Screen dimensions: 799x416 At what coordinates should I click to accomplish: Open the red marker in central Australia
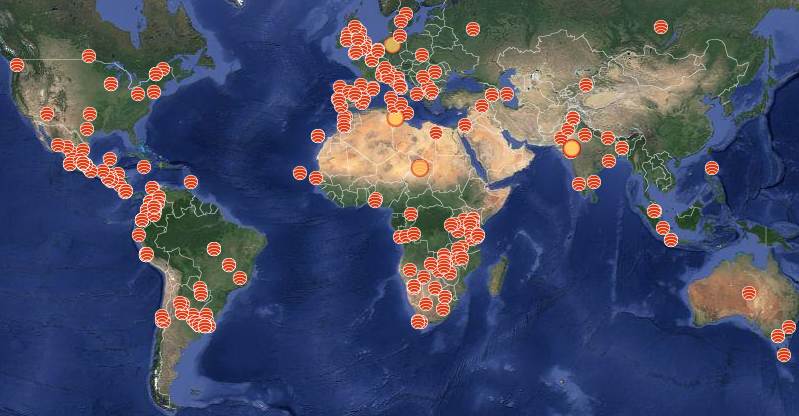pos(749,293)
